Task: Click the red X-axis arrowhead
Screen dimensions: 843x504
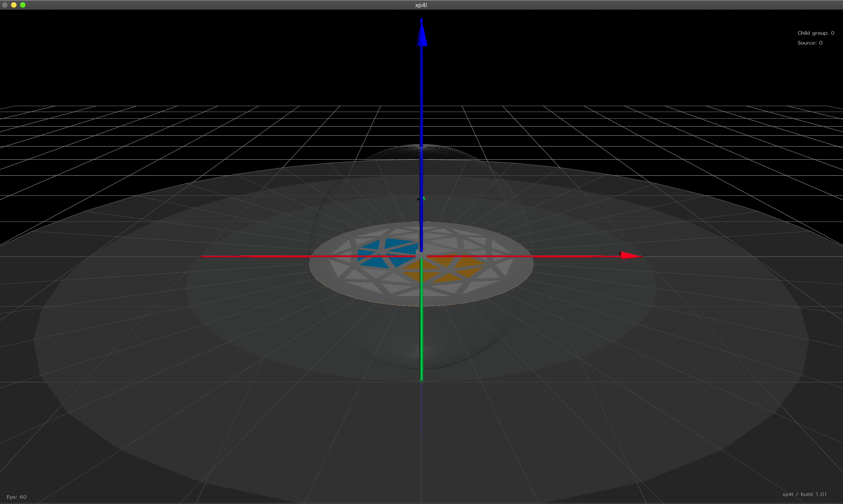Action: click(631, 255)
